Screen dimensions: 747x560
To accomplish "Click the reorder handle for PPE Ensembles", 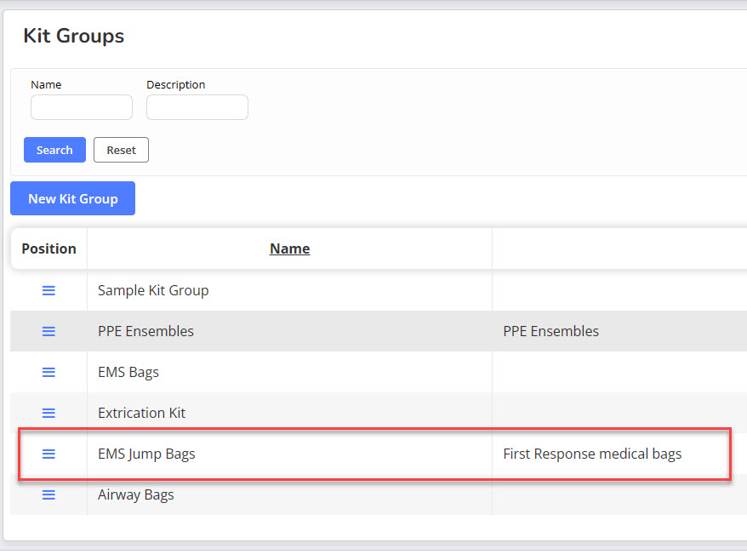I will click(48, 331).
